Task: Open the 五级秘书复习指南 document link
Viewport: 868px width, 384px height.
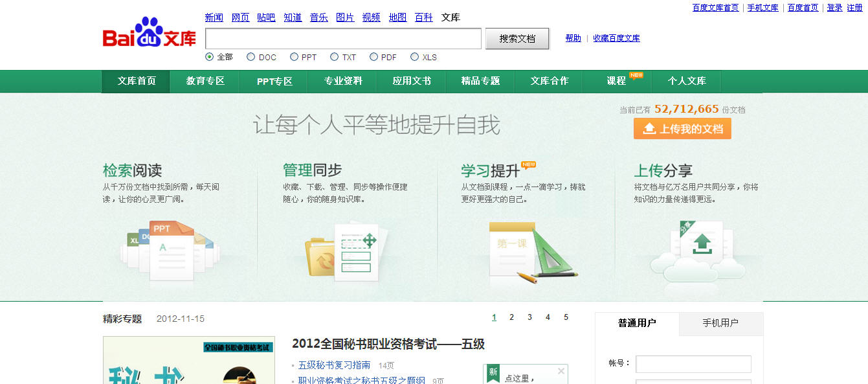Action: (334, 365)
